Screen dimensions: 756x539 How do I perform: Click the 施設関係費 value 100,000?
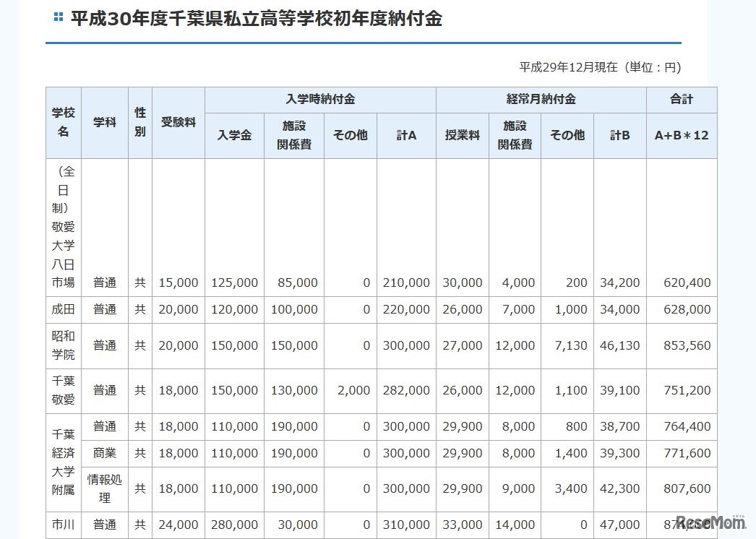[x=294, y=309]
